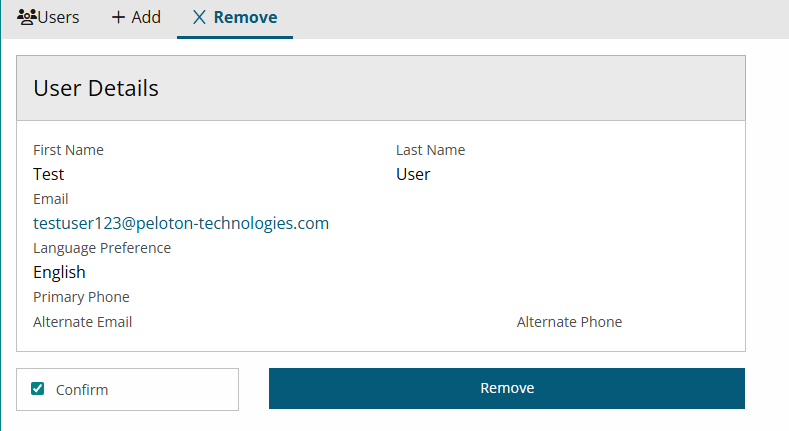The height and width of the screenshot is (431, 789).
Task: Click the X icon beside Remove tab
Action: pyautogui.click(x=200, y=17)
